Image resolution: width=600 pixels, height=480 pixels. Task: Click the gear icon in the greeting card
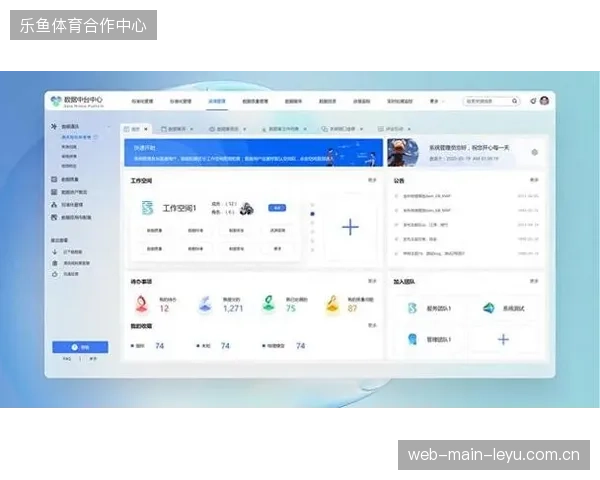tap(535, 152)
